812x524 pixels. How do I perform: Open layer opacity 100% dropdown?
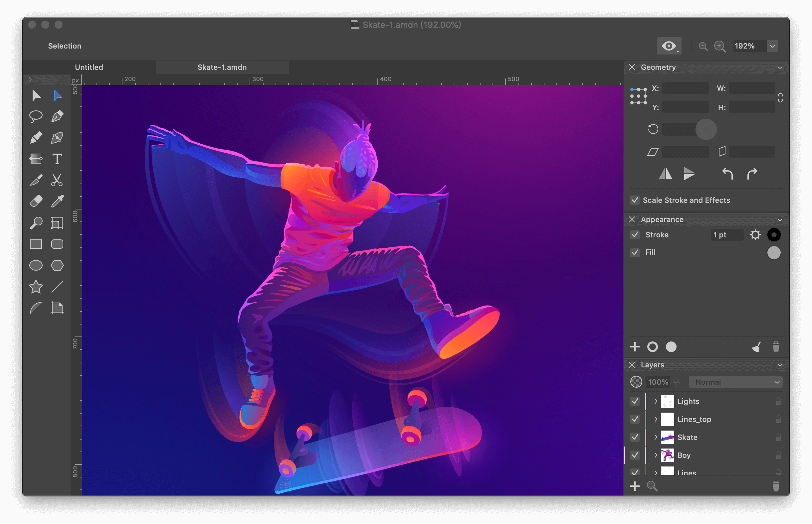tap(676, 382)
